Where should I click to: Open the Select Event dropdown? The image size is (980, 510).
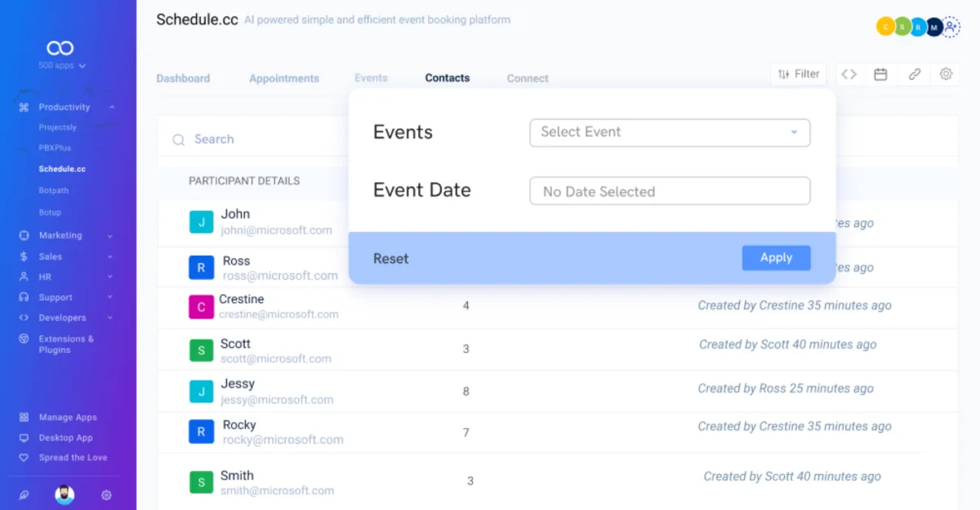670,132
